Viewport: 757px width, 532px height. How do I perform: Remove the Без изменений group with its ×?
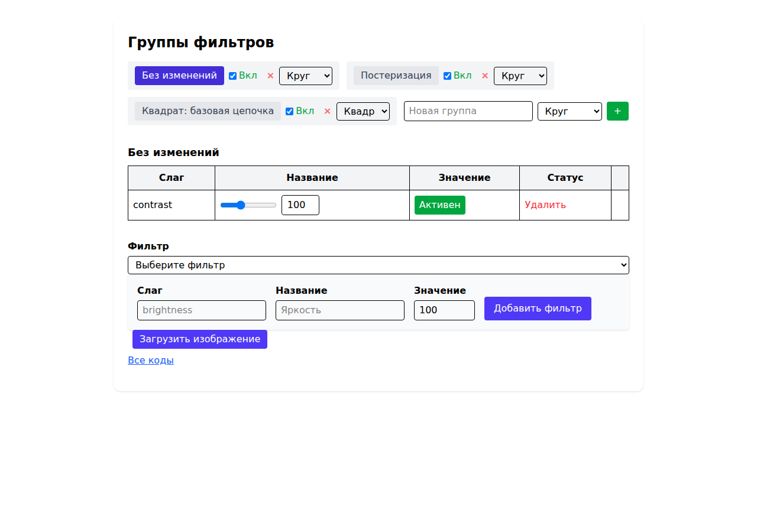[x=270, y=76]
